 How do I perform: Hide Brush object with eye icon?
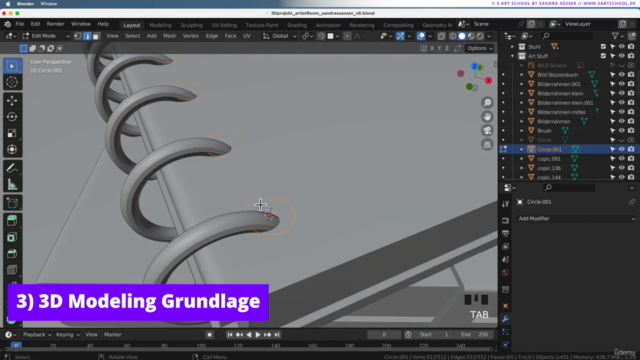pyautogui.click(x=622, y=131)
